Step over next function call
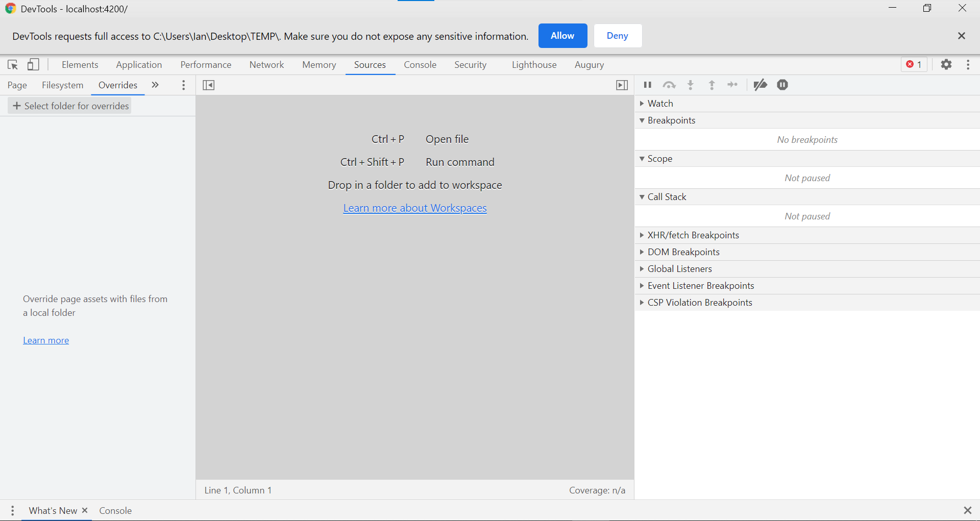This screenshot has height=521, width=980. [x=669, y=85]
